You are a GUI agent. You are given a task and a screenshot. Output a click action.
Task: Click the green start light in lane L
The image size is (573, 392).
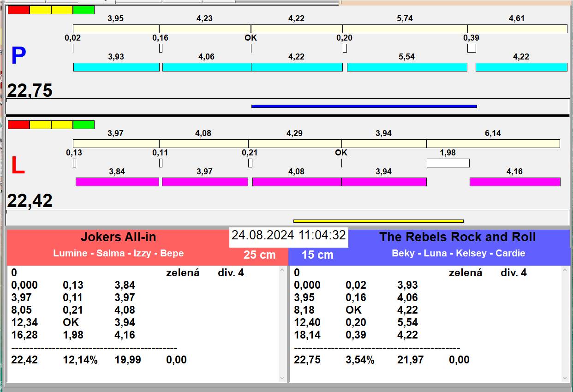[84, 125]
